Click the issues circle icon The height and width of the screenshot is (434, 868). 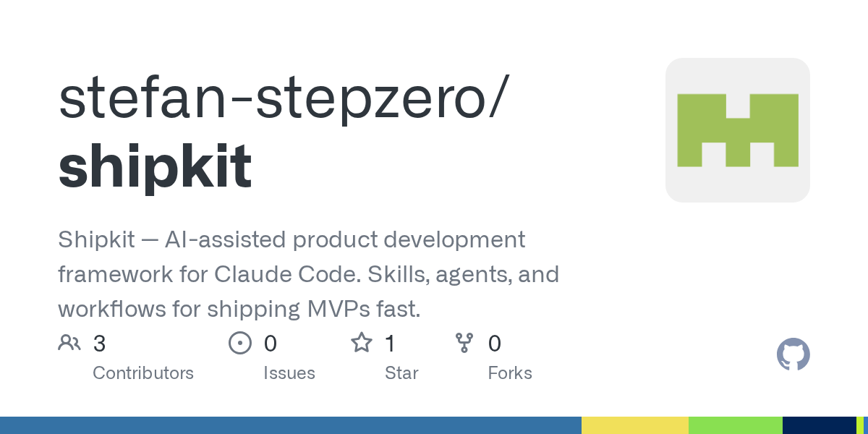[x=239, y=343]
